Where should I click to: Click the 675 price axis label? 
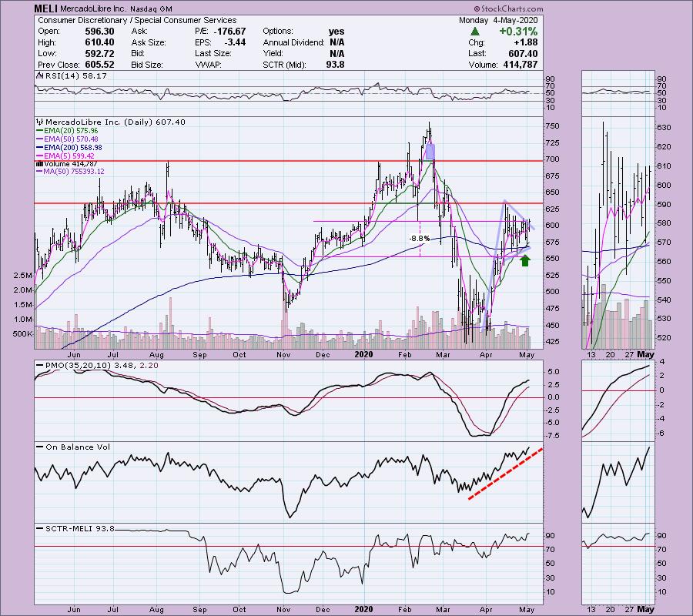(x=552, y=176)
